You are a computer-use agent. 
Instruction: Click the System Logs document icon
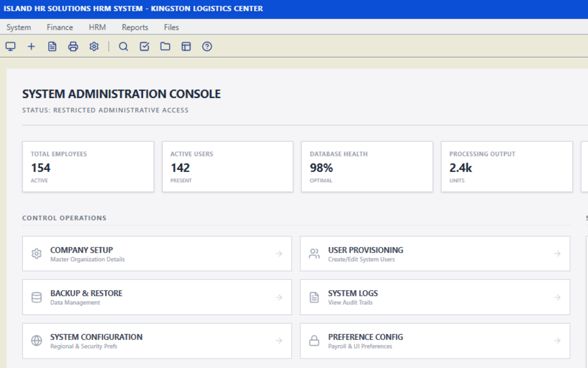314,297
